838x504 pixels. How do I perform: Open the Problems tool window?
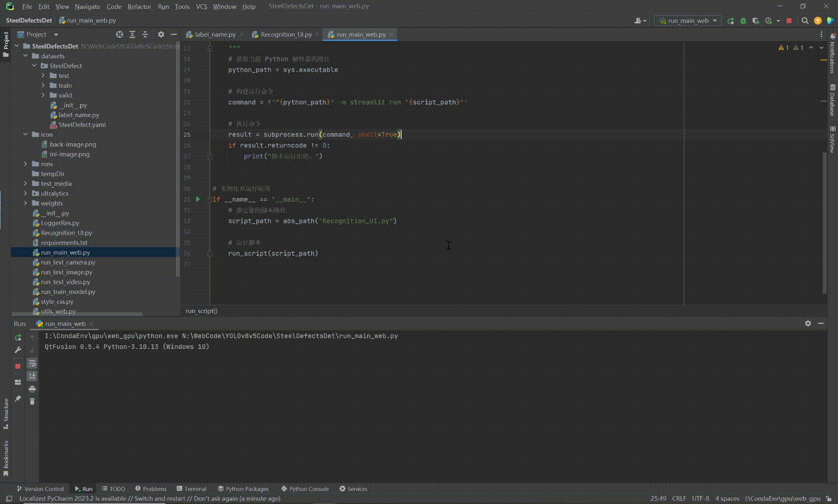151,489
